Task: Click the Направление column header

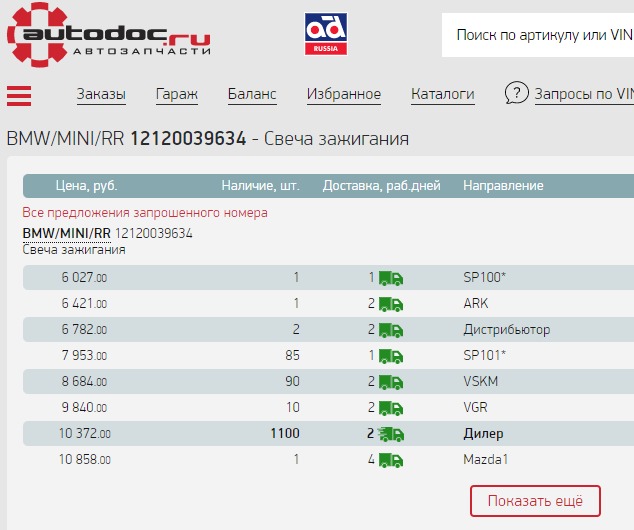Action: pyautogui.click(x=503, y=186)
